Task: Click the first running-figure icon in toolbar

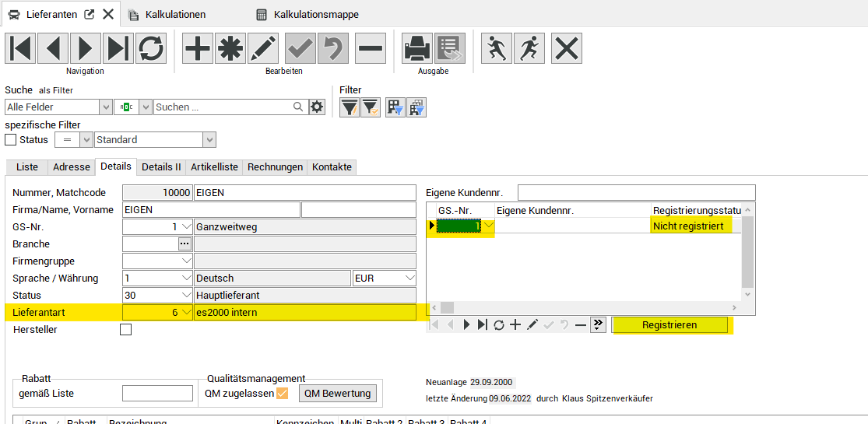Action: (497, 48)
